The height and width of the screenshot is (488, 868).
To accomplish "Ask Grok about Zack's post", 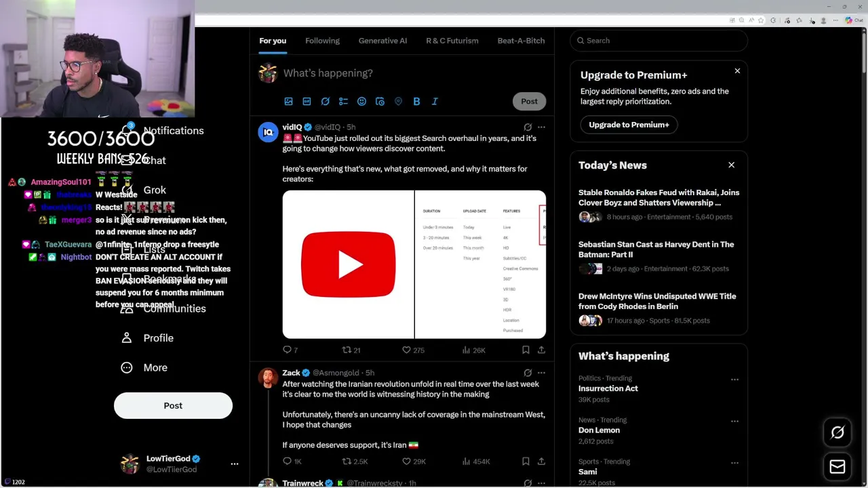I will point(528,373).
